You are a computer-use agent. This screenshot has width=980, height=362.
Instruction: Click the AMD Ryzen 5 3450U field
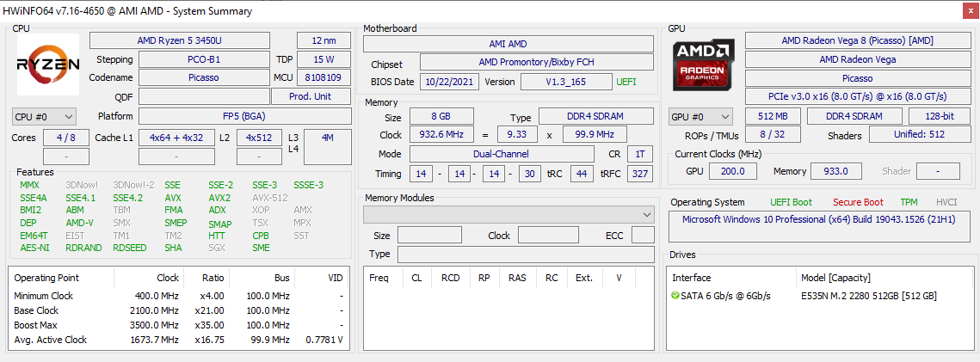click(x=179, y=40)
